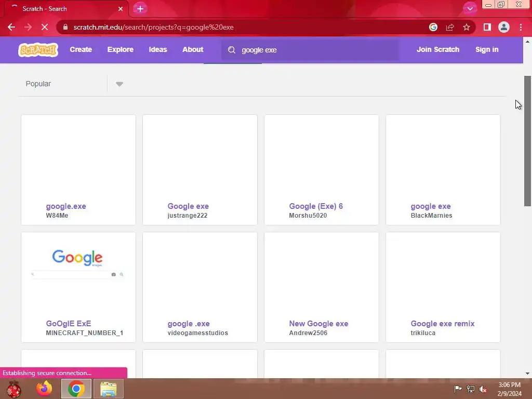This screenshot has height=399, width=532.
Task: Click the Scratch logo
Action: (38, 49)
